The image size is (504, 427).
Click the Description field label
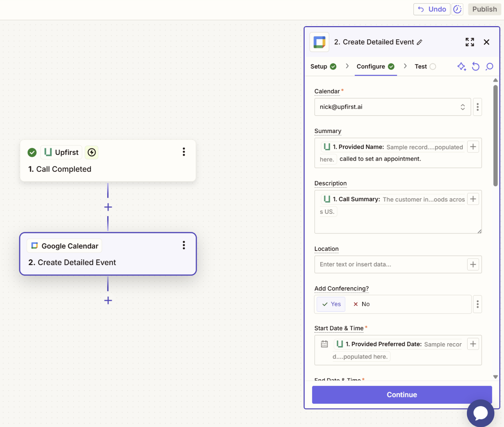coord(330,183)
